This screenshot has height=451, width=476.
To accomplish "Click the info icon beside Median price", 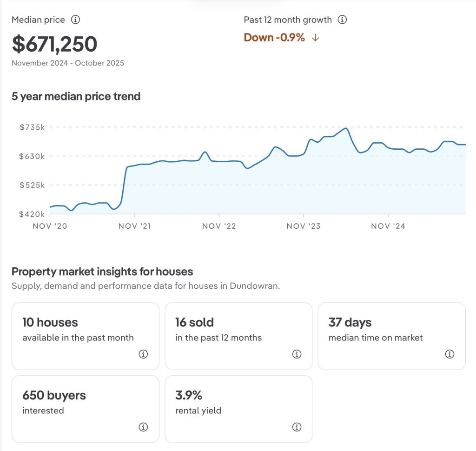I will point(75,20).
